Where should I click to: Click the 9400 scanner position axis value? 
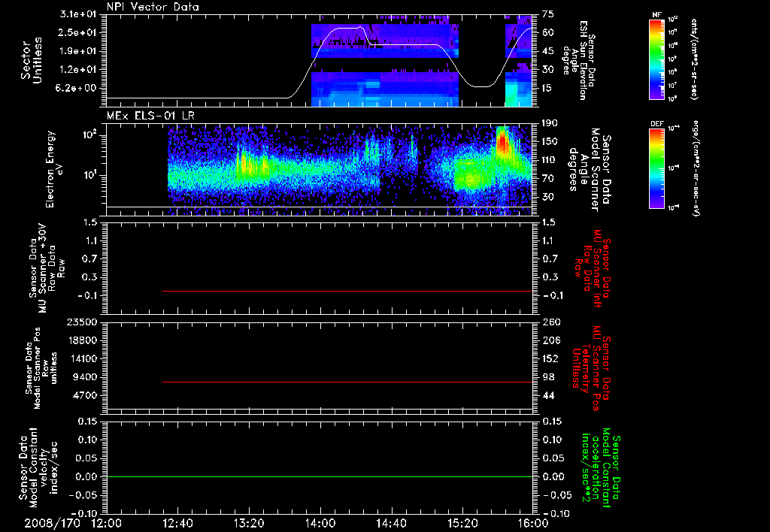(85, 377)
